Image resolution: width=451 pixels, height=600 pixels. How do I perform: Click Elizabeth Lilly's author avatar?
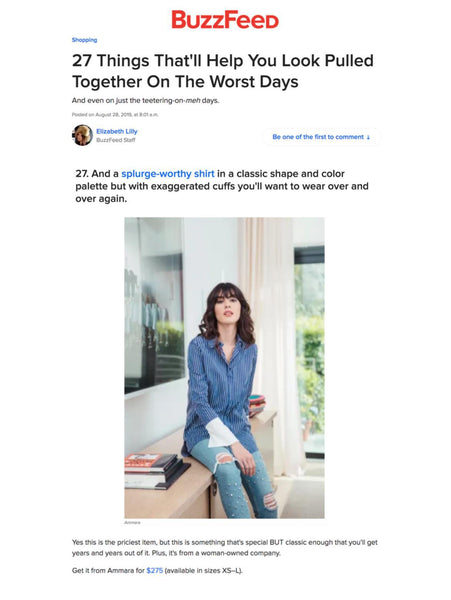tap(82, 135)
